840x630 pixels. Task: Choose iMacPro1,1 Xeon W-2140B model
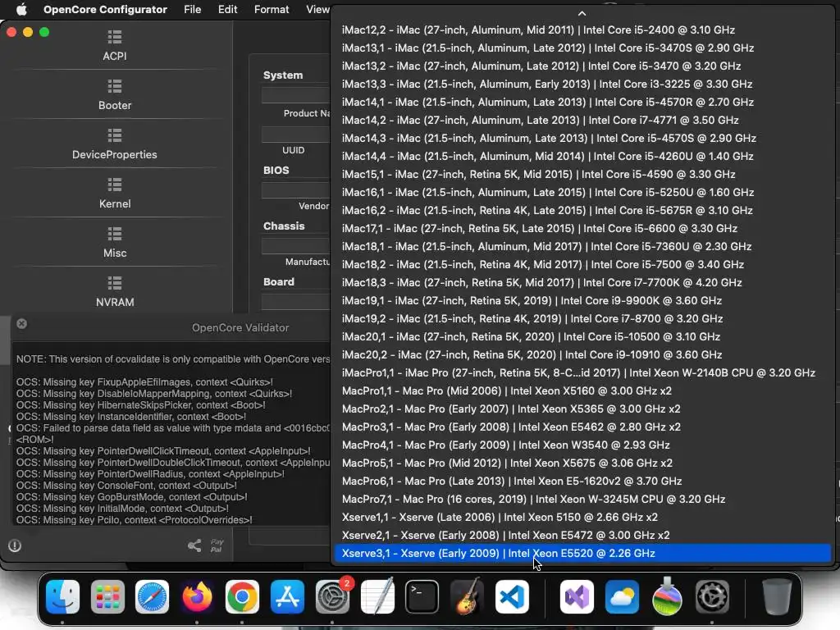[x=582, y=373]
